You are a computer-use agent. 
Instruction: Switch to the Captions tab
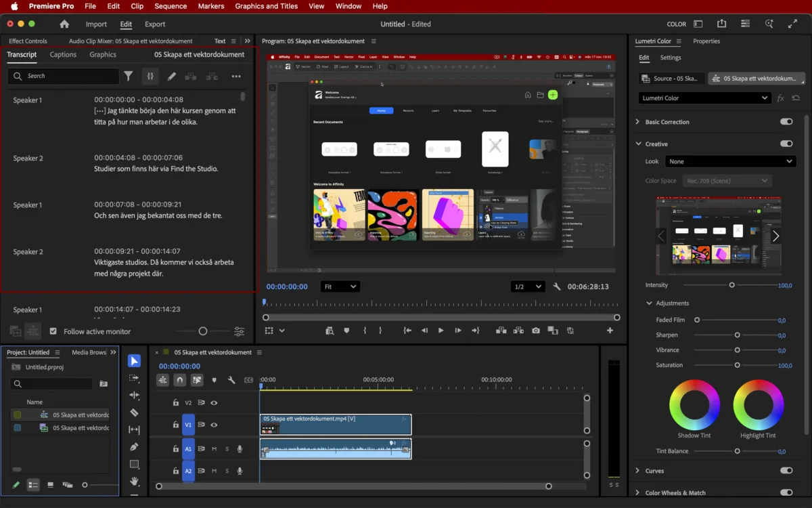point(62,54)
